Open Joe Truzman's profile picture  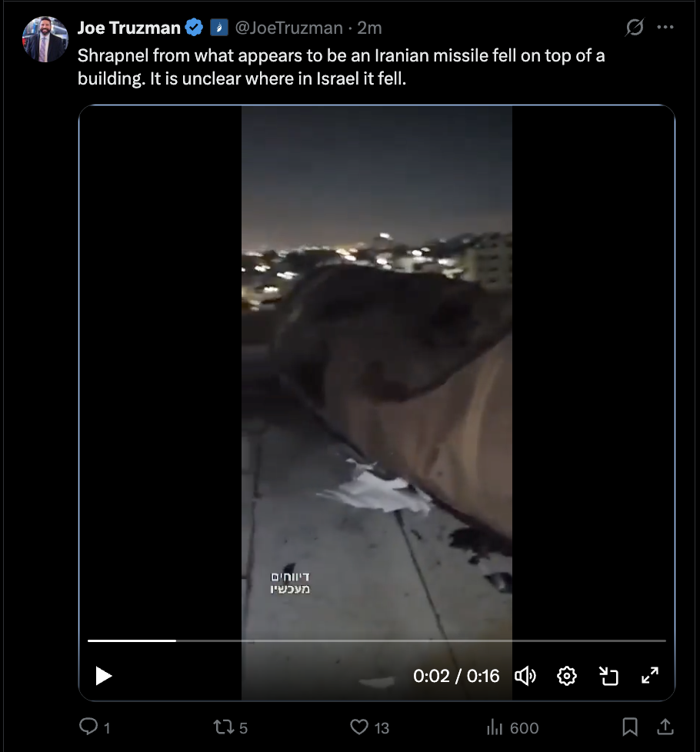pos(45,39)
